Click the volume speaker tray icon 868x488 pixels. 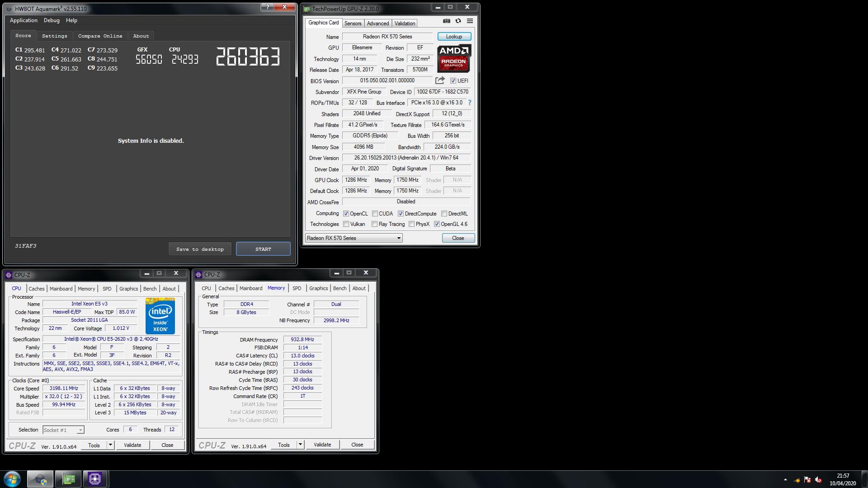pos(818,480)
